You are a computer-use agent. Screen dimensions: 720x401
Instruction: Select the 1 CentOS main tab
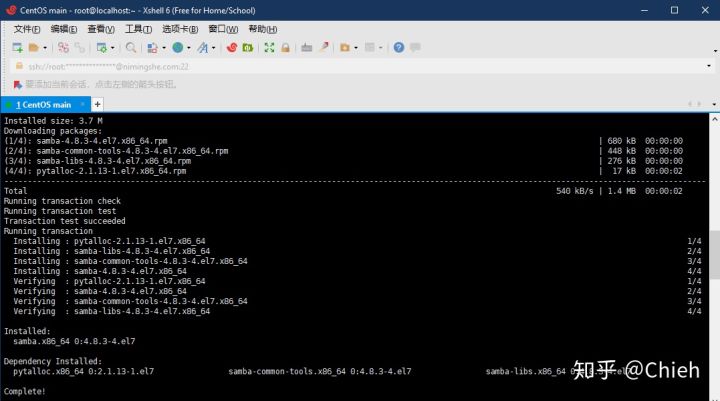44,105
